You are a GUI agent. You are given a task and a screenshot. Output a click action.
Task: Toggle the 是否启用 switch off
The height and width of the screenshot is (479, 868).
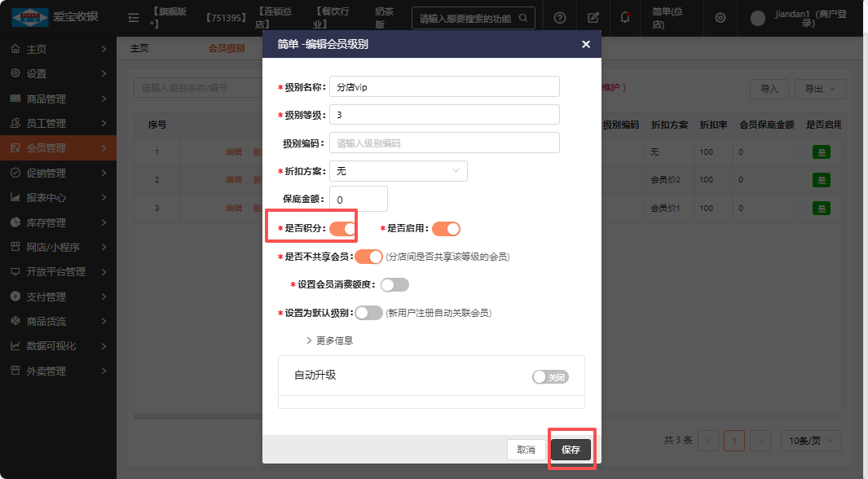point(447,229)
